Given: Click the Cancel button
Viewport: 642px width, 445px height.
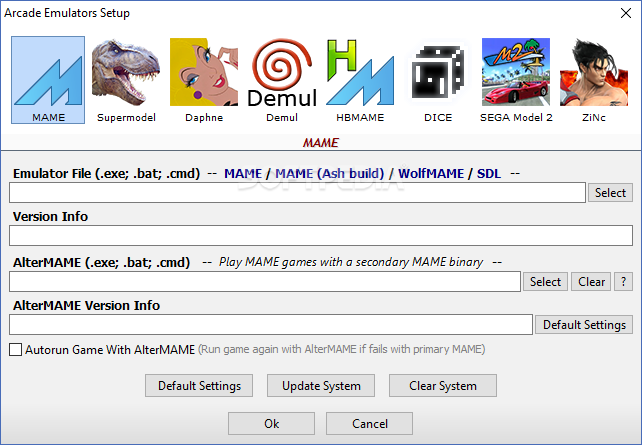Looking at the screenshot, I should tap(369, 424).
